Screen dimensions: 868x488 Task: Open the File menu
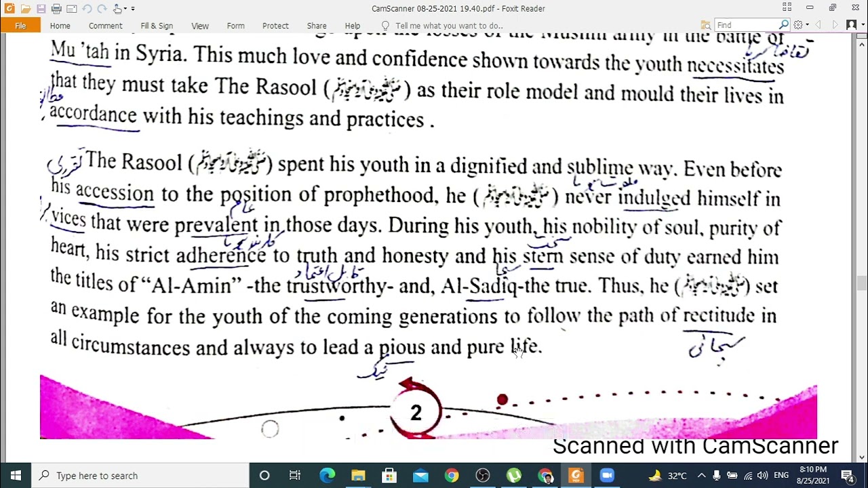20,26
